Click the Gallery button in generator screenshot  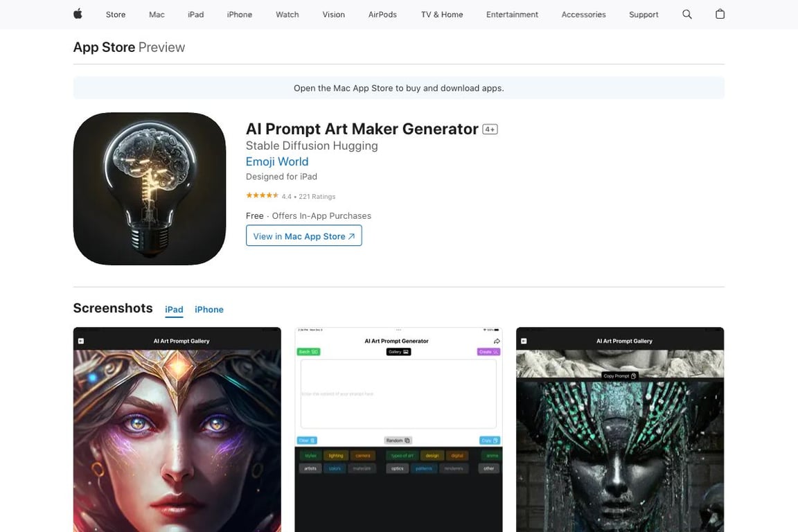click(x=398, y=352)
